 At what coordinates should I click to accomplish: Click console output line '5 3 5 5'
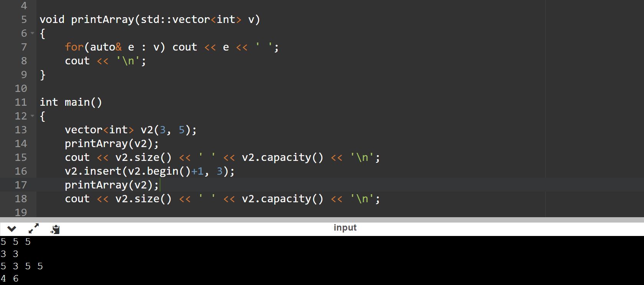pos(22,266)
